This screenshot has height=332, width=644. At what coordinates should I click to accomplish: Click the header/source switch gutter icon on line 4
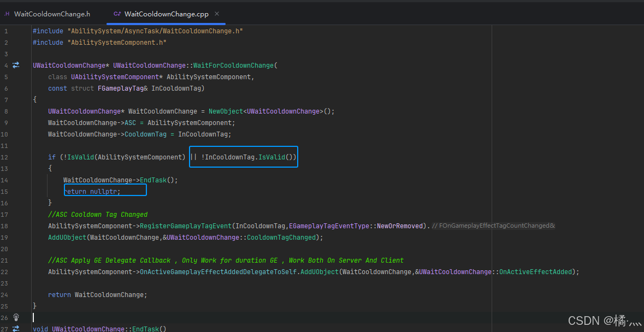tap(16, 65)
